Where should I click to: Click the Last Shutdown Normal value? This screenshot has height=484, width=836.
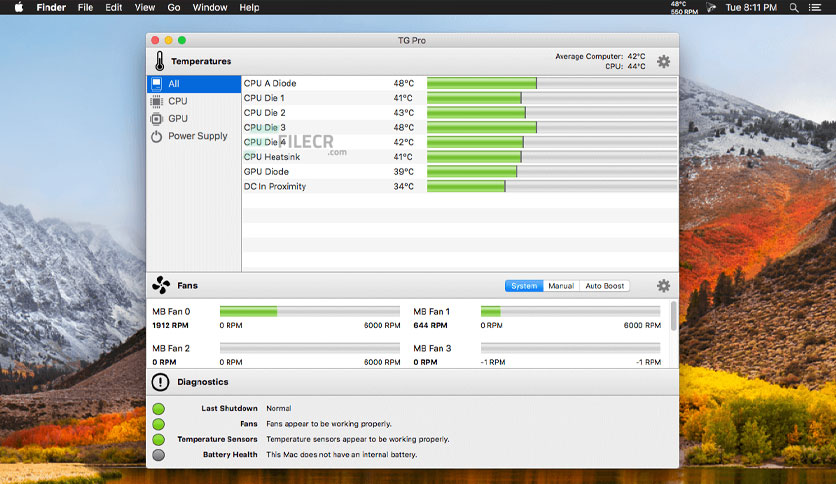pos(279,409)
